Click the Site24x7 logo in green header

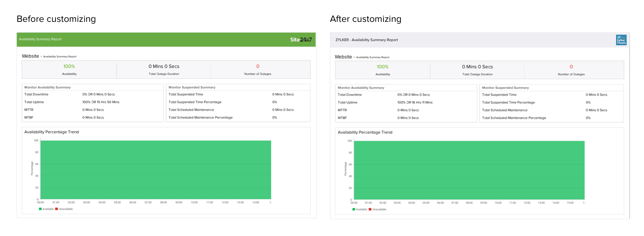click(301, 40)
